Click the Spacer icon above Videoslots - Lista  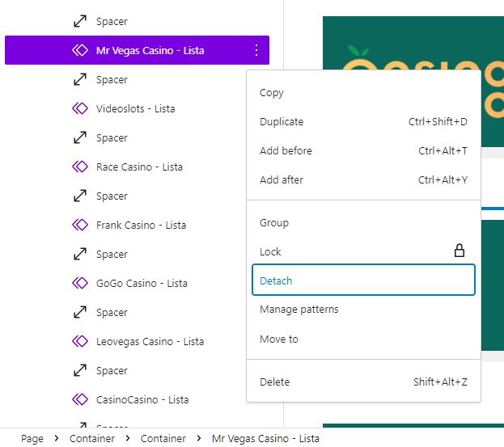pyautogui.click(x=80, y=79)
